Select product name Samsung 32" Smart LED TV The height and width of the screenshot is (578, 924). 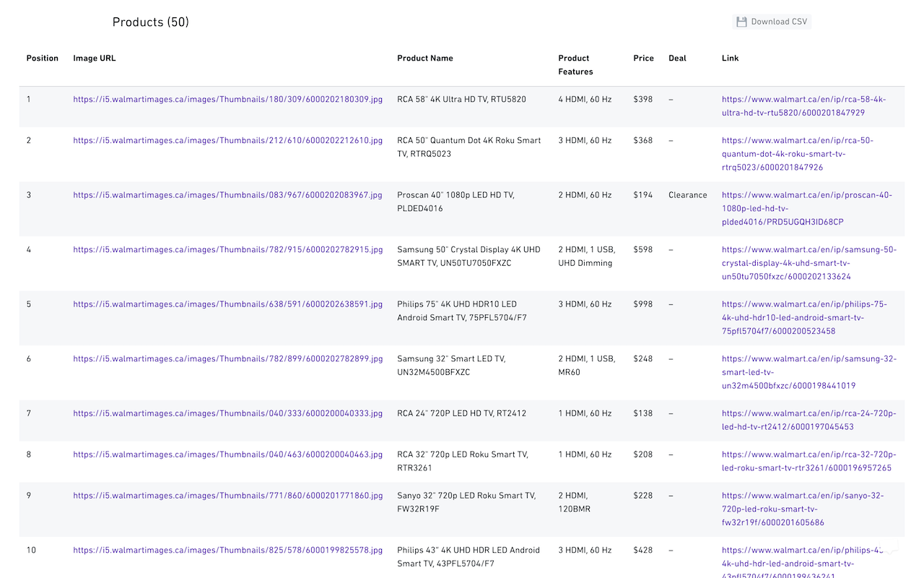(x=451, y=366)
